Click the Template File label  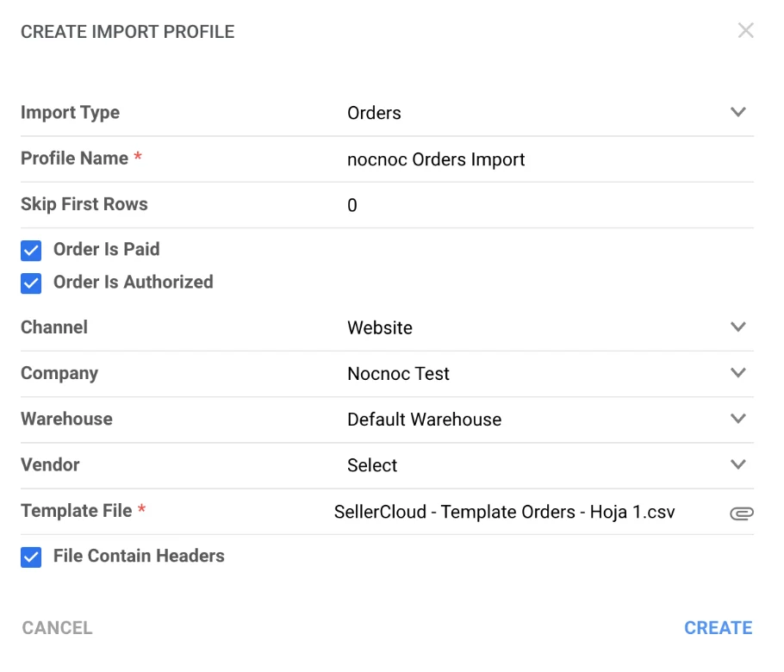tap(77, 511)
